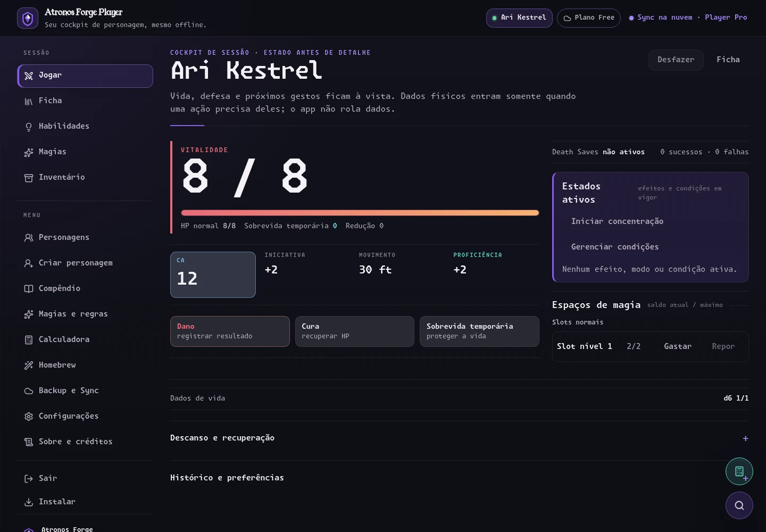Image resolution: width=766 pixels, height=532 pixels.
Task: Click Gastar on Slot nível 1
Action: 678,347
